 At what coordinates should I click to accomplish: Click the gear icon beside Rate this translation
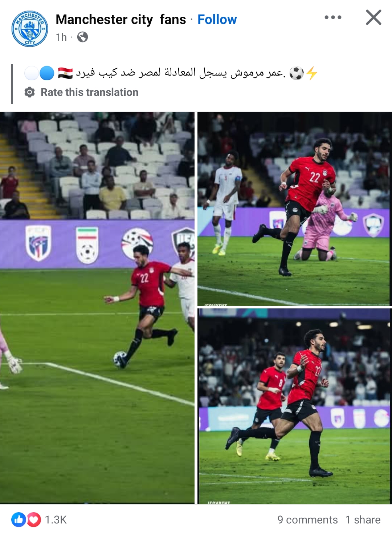(x=30, y=92)
